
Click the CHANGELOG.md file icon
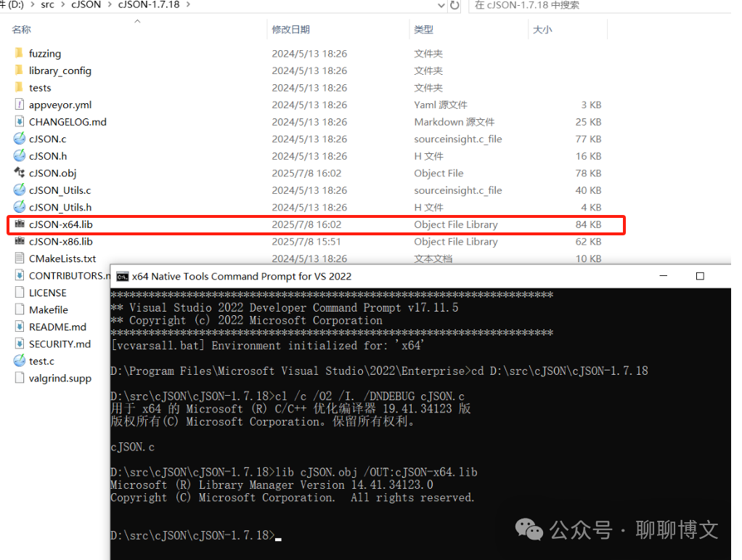click(20, 121)
